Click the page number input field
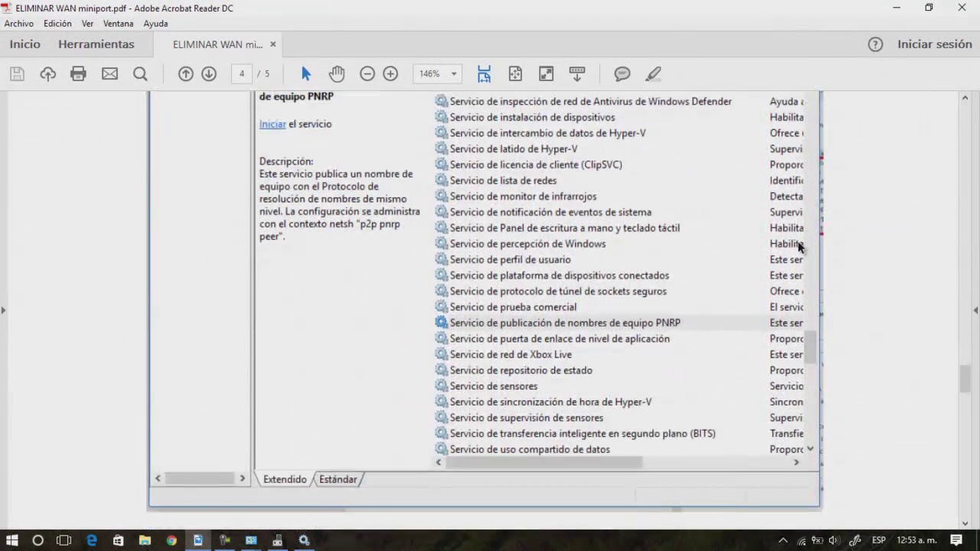 pos(242,74)
